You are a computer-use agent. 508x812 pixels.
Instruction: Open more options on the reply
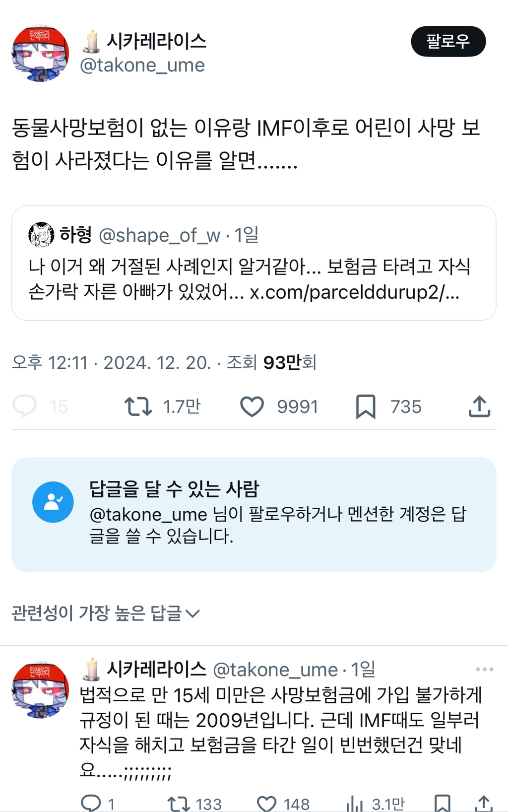click(484, 670)
